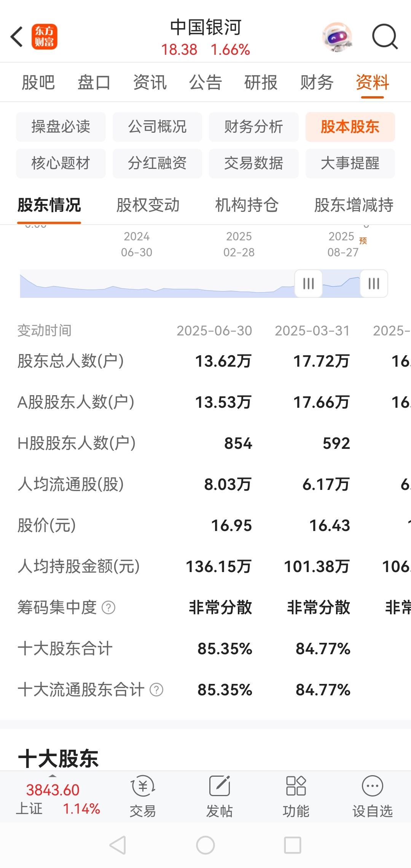
Task: Grab the right range slider handle
Action: [374, 283]
